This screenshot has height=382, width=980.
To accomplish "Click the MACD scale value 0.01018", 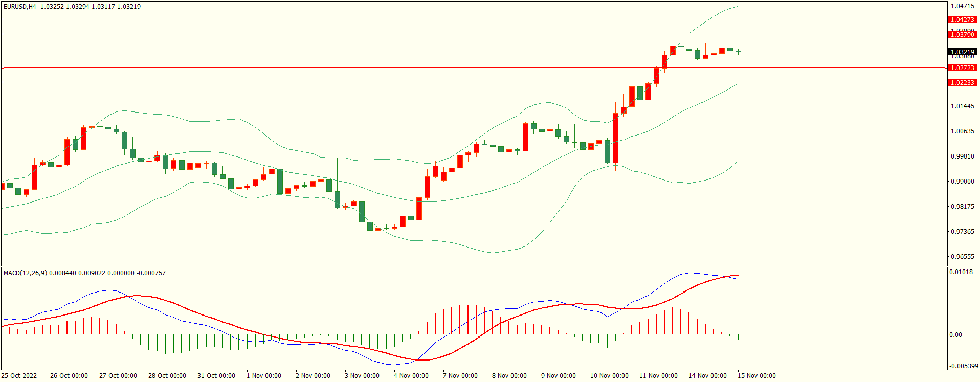I will click(x=961, y=272).
